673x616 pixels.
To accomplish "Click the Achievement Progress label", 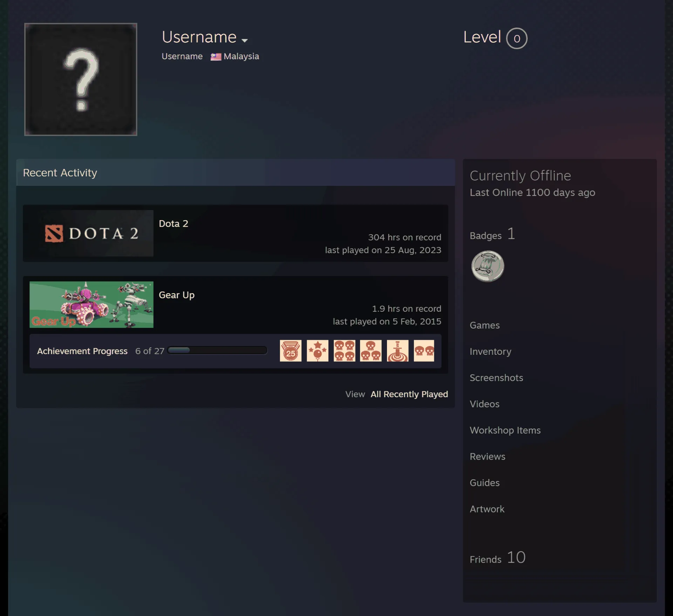I will coord(82,351).
